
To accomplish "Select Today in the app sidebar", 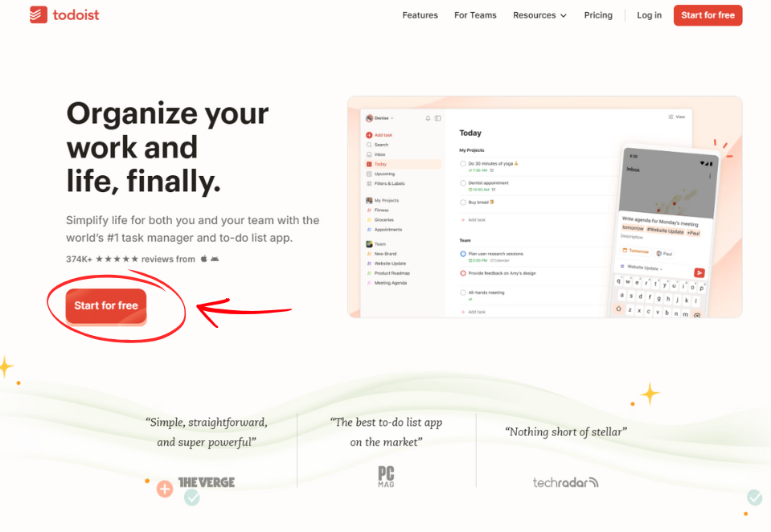I will click(404, 164).
